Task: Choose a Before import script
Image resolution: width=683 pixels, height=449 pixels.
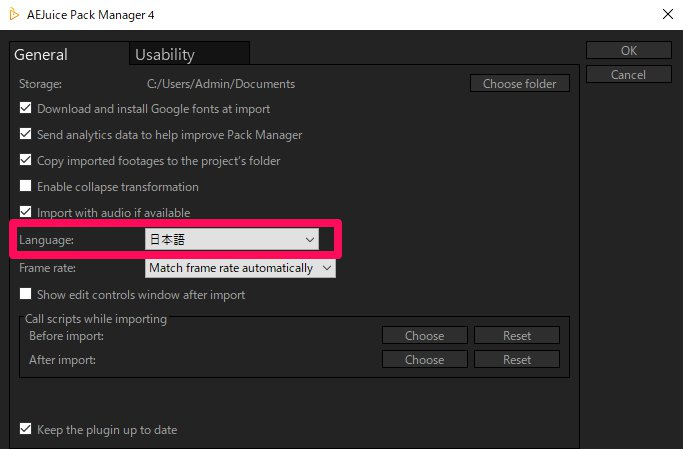Action: [x=424, y=336]
